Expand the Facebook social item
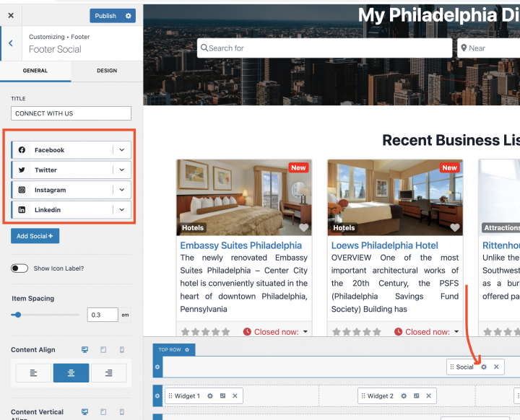 tap(122, 150)
